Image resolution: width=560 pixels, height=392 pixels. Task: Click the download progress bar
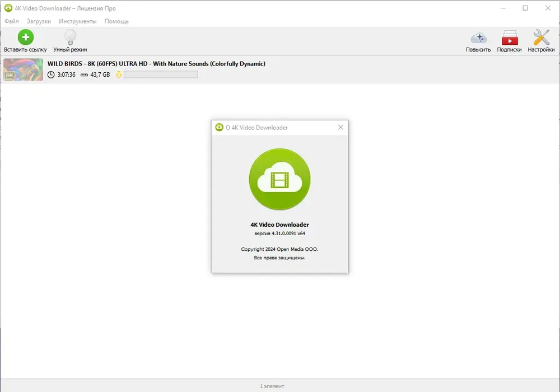coord(161,74)
